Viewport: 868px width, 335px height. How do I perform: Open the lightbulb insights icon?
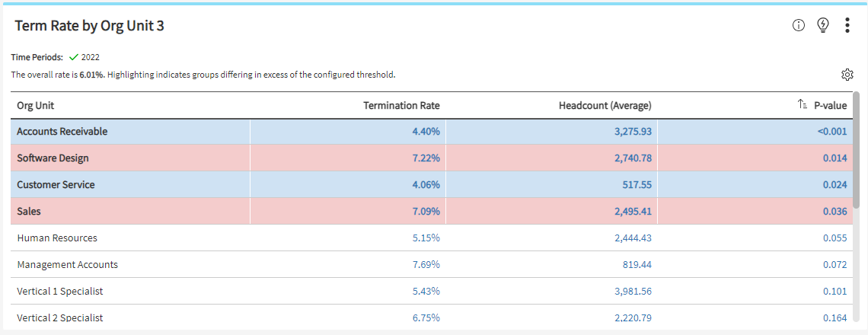[x=822, y=25]
